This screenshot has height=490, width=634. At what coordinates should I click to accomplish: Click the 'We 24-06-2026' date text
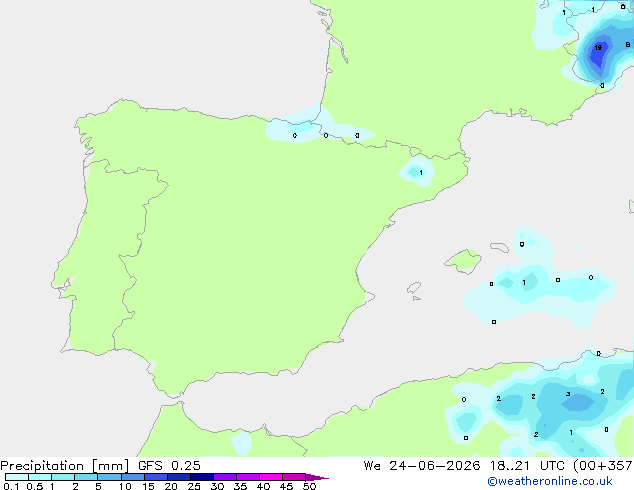coord(422,465)
